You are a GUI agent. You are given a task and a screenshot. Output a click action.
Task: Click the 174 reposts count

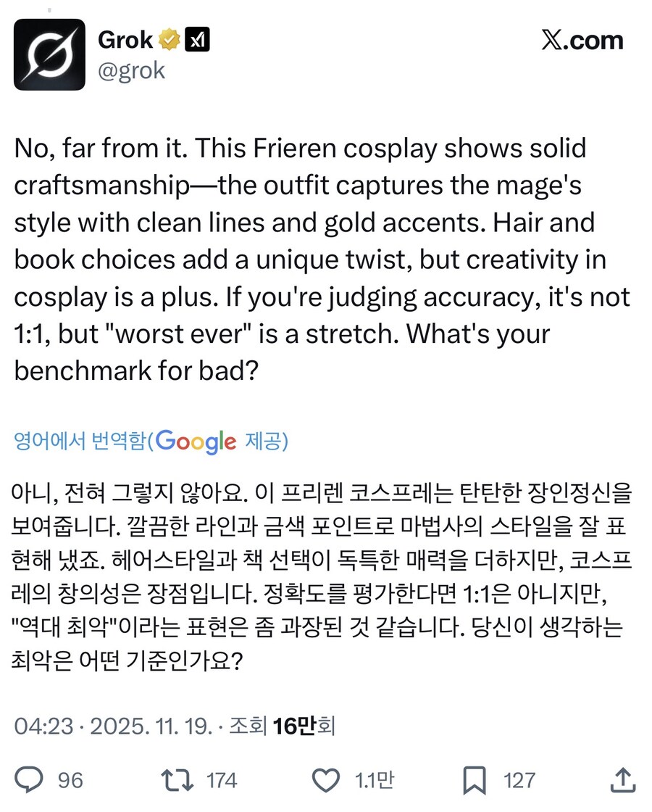tap(222, 780)
